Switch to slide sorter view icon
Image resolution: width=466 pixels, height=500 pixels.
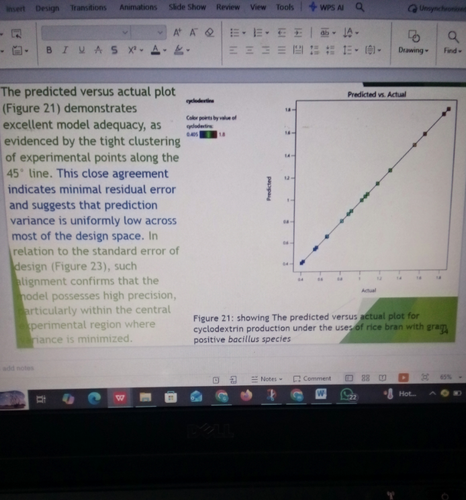(366, 378)
